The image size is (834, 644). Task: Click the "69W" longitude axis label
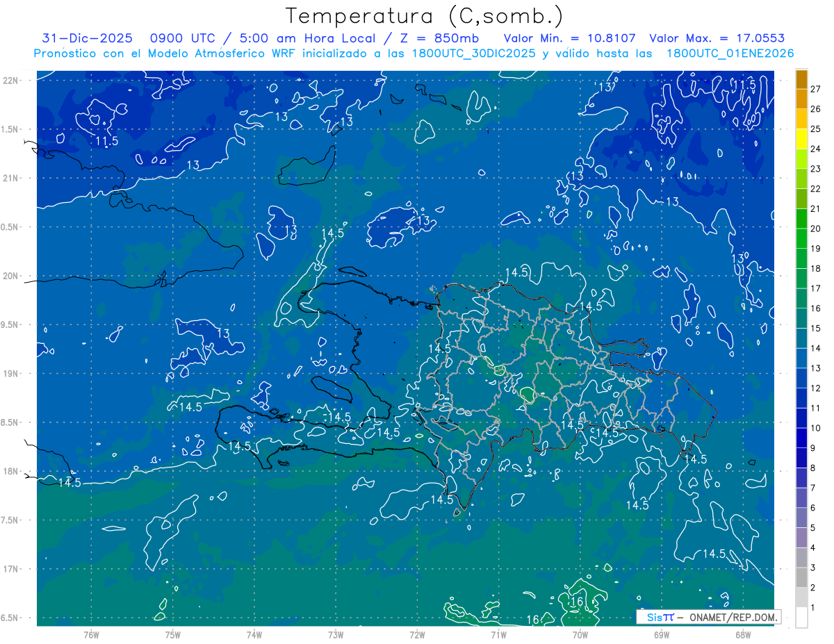(662, 634)
